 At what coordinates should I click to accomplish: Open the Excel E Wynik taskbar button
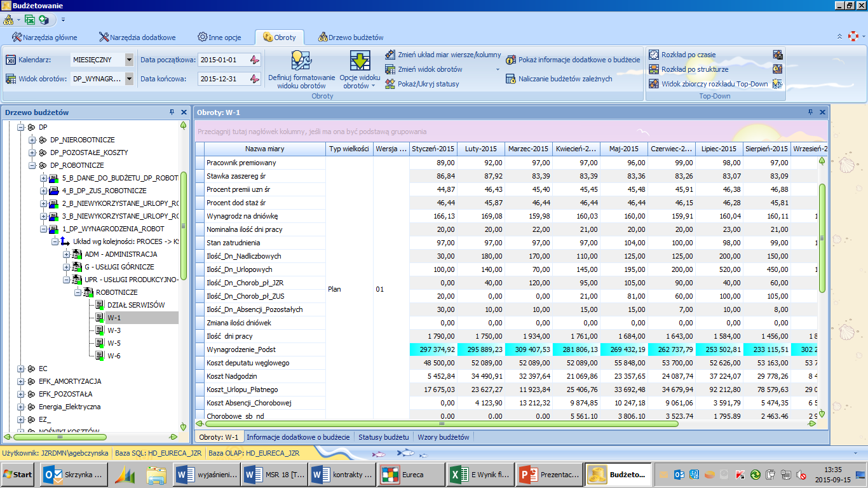coord(478,475)
